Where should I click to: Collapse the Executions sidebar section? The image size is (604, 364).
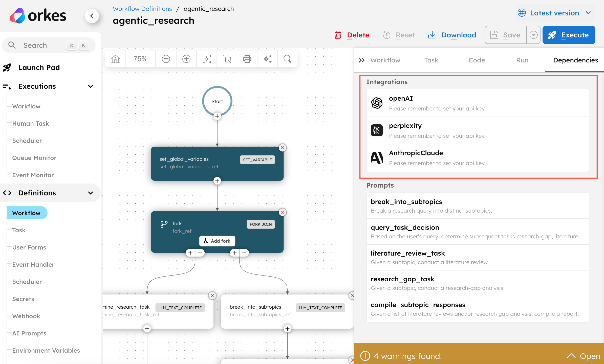click(x=91, y=86)
